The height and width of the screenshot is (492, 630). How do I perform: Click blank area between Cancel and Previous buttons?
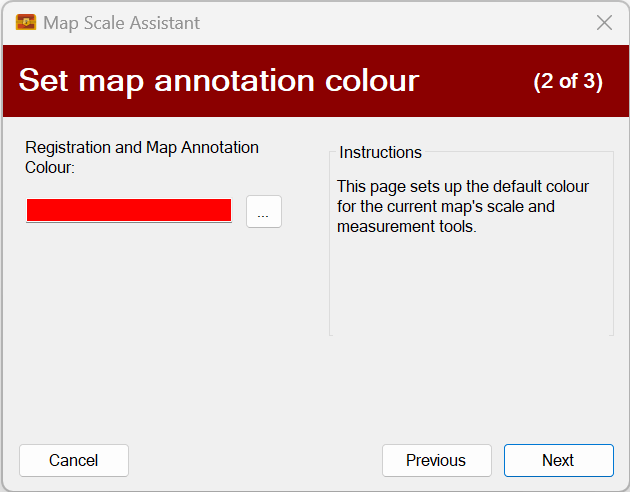(255, 460)
